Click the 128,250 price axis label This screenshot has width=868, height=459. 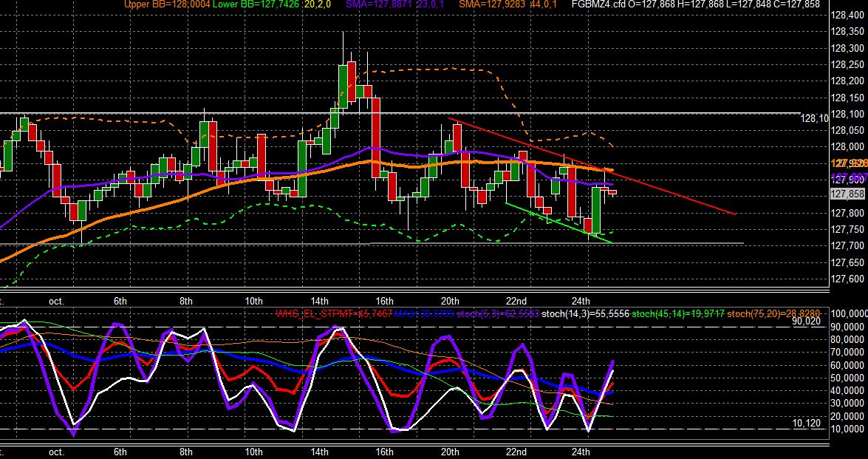[847, 65]
